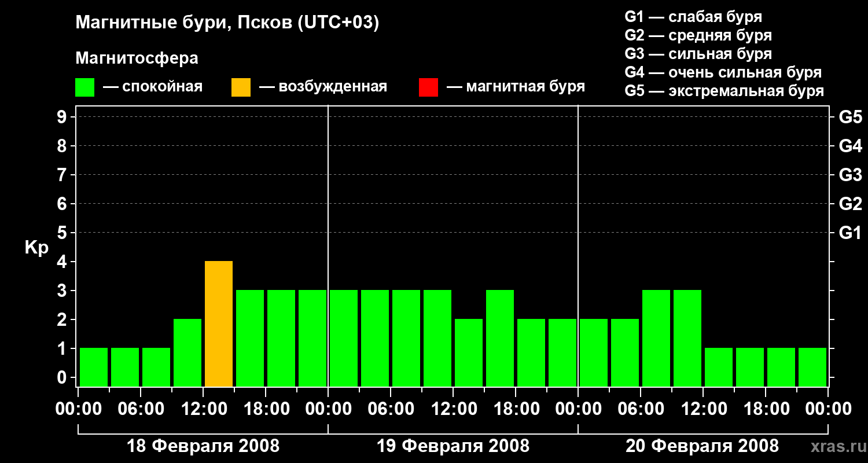Click the '06:00' time label above 19 Февраля
This screenshot has height=463, width=868.
pos(391,409)
